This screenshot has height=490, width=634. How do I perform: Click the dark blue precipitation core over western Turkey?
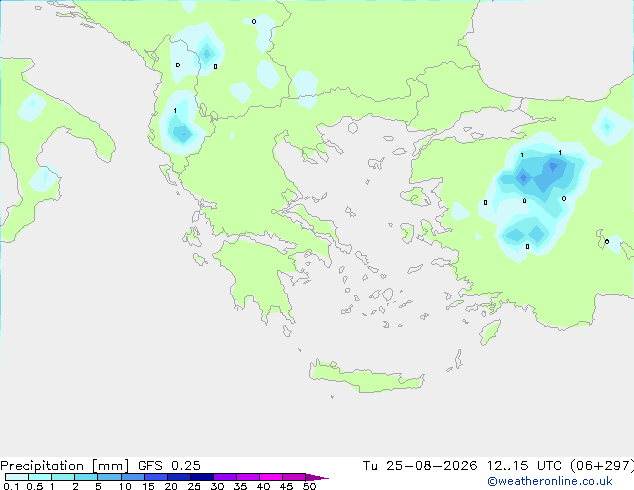(553, 166)
